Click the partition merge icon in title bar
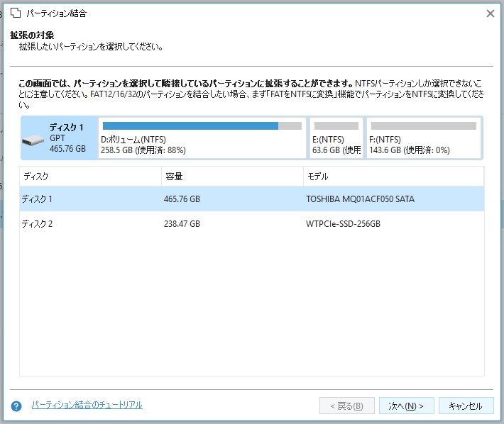 pyautogui.click(x=16, y=13)
